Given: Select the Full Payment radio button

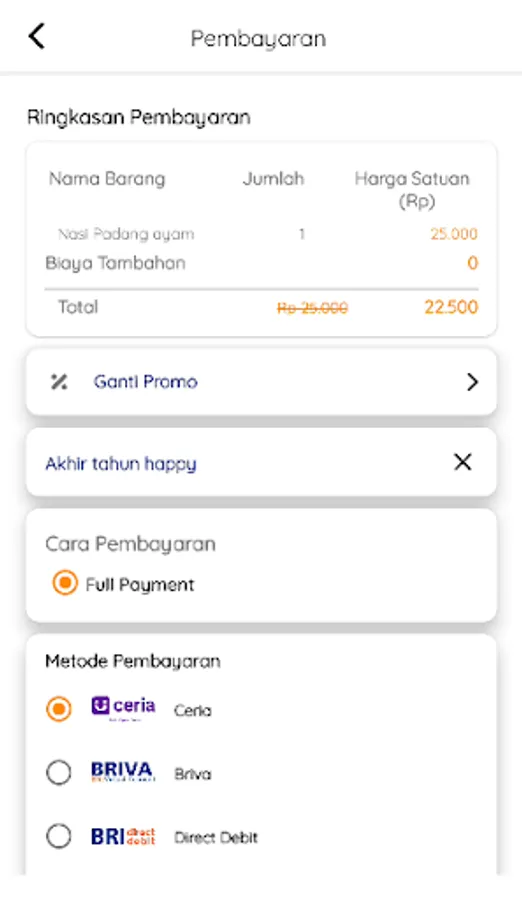Looking at the screenshot, I should coord(64,583).
